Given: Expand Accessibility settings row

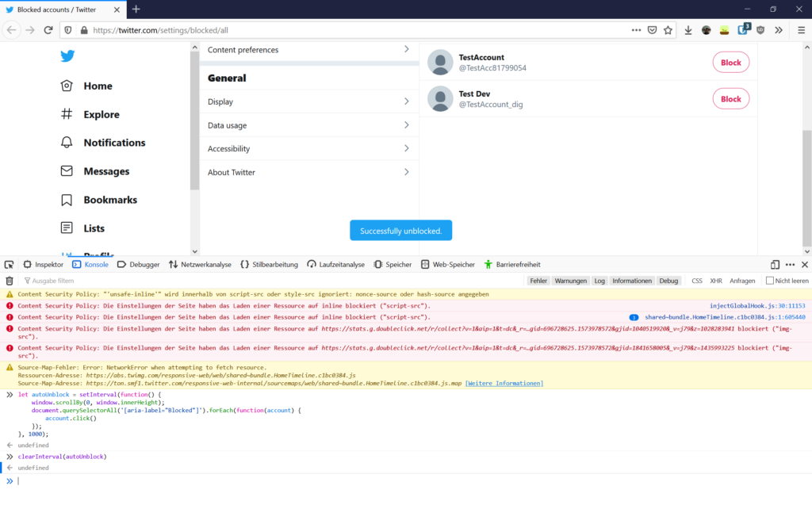Looking at the screenshot, I should pos(308,148).
